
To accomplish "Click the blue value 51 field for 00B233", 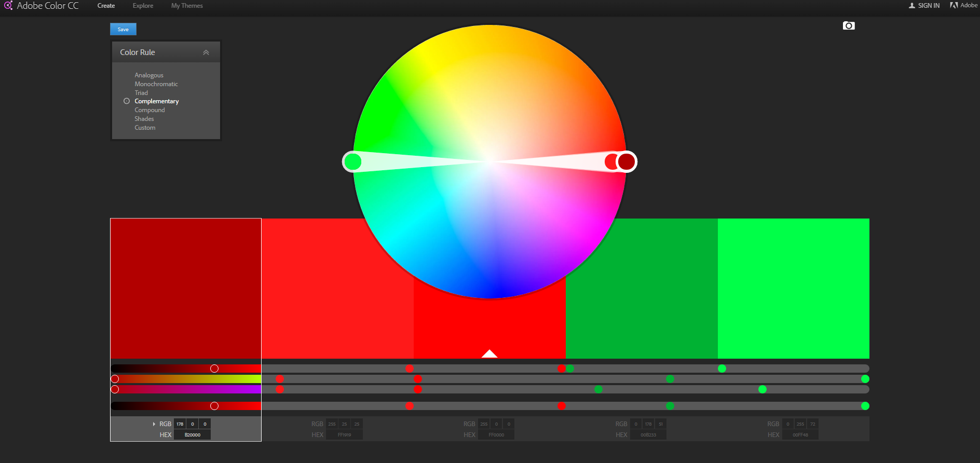I will pos(661,424).
